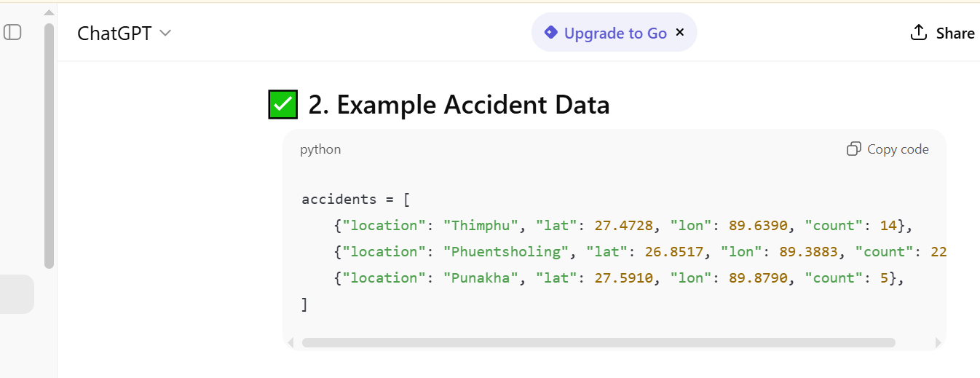The image size is (980, 378).
Task: Click the accidents variable name
Action: [x=339, y=199]
